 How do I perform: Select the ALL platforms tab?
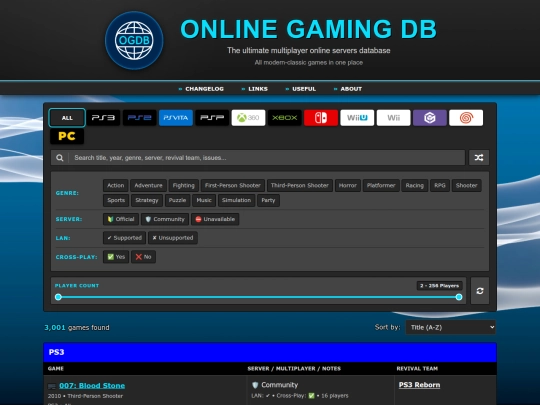67,118
